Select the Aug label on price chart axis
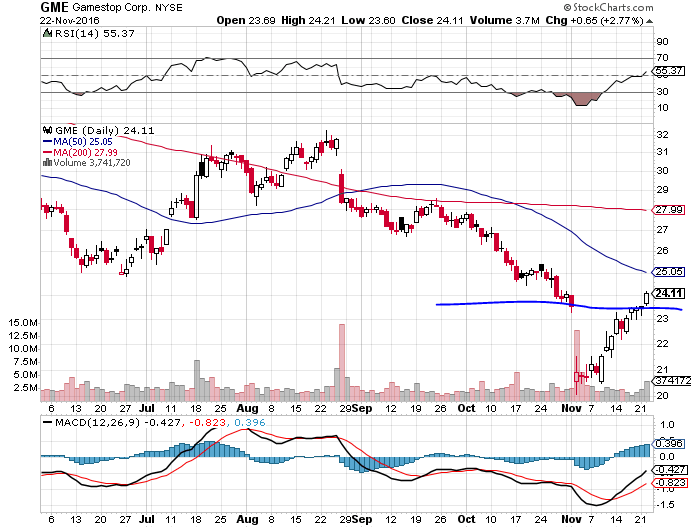The width and height of the screenshot is (696, 531). (x=247, y=409)
